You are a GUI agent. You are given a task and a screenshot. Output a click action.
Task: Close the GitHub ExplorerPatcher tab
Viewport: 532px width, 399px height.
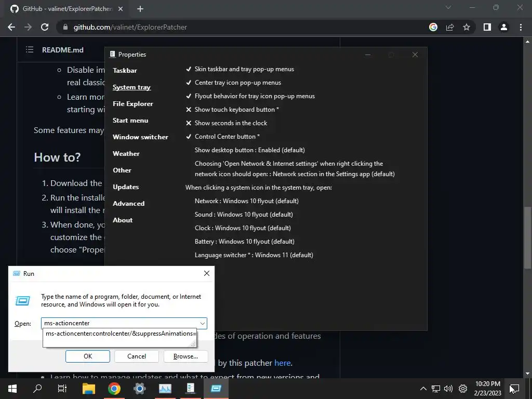coord(121,9)
